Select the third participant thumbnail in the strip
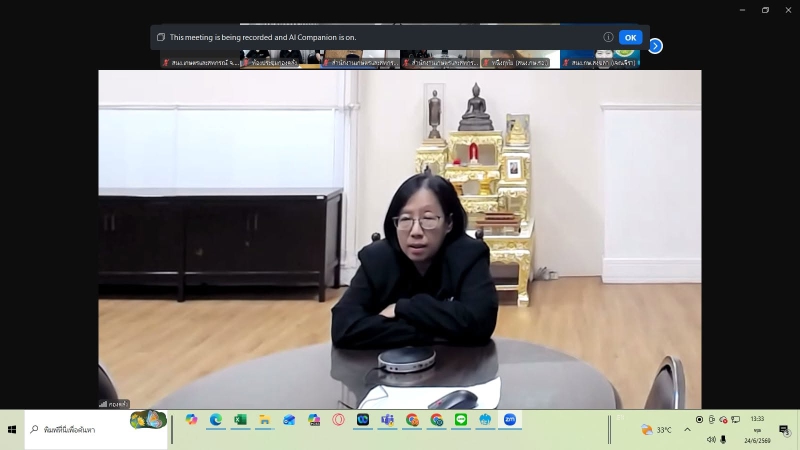The width and height of the screenshot is (800, 450). click(x=360, y=59)
